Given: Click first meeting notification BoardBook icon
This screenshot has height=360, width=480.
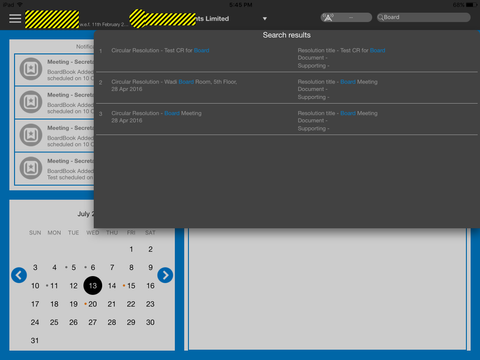Looking at the screenshot, I should tap(31, 69).
